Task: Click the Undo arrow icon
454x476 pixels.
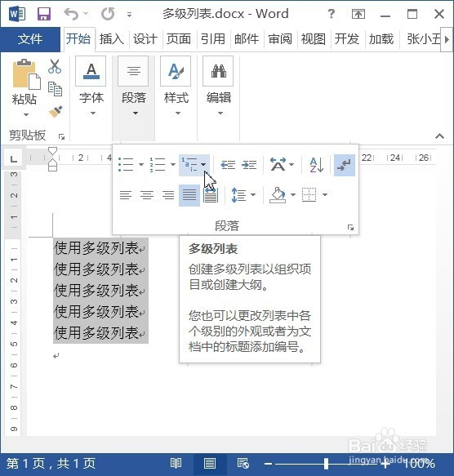Action: 71,14
